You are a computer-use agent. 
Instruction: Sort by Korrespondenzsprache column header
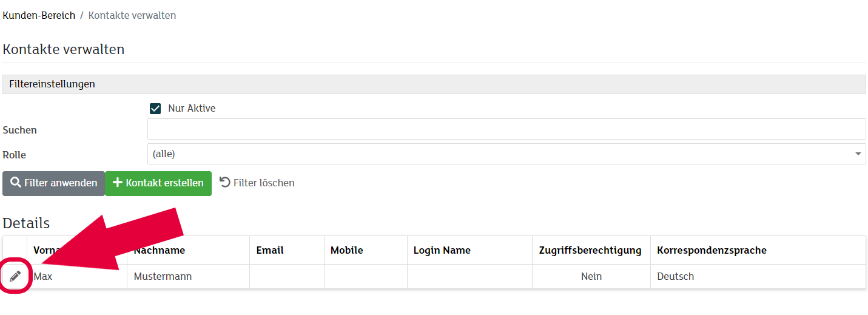[x=712, y=250]
